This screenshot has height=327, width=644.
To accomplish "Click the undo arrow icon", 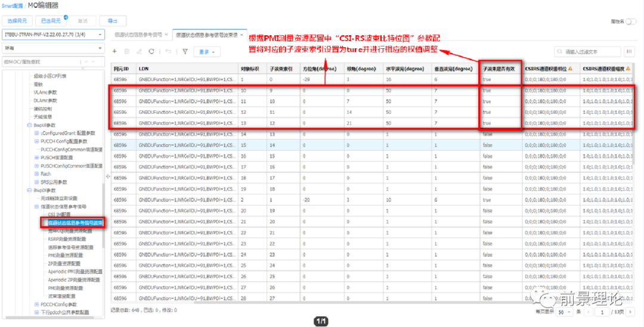I will [x=168, y=52].
